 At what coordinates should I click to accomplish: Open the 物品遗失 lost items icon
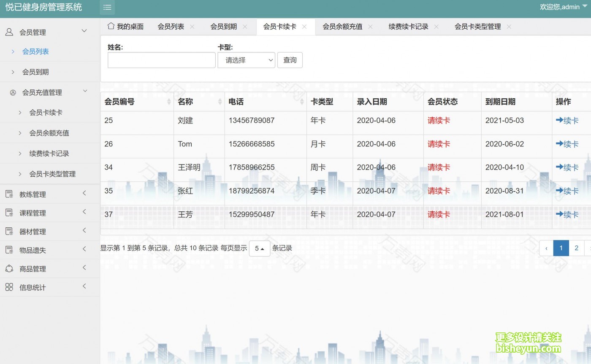click(x=8, y=250)
